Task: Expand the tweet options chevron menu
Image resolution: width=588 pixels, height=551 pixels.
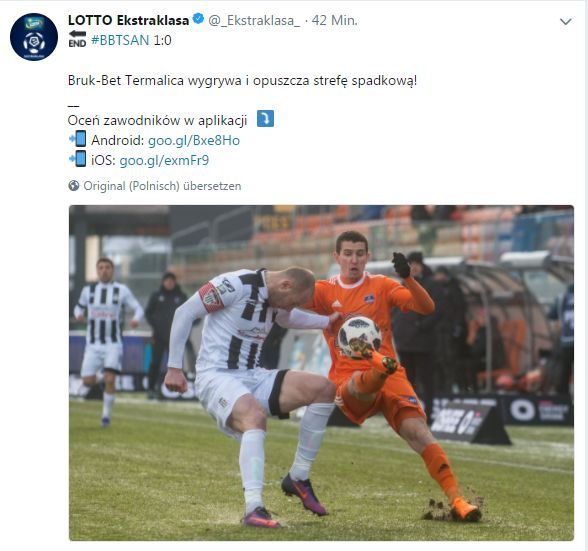Action: (x=566, y=22)
